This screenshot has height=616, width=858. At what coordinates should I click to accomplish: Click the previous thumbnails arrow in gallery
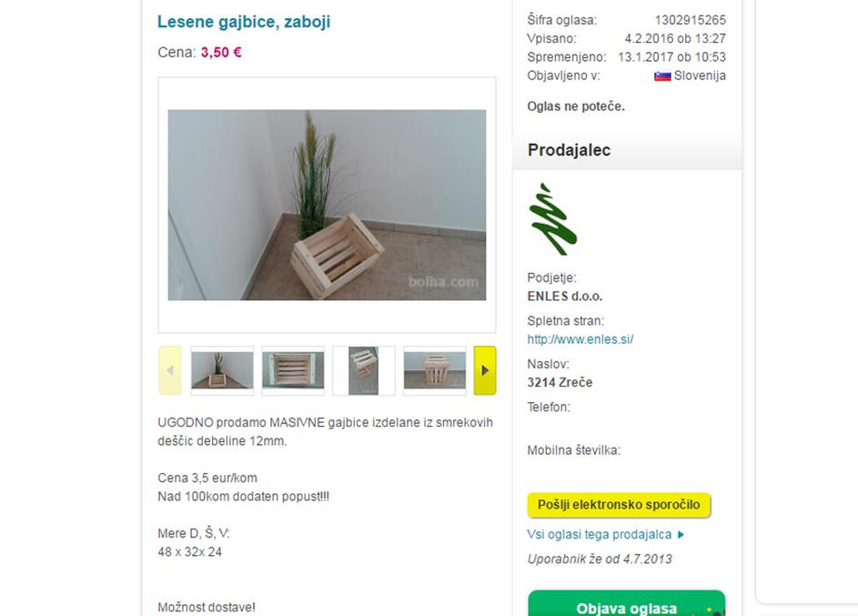pyautogui.click(x=169, y=370)
